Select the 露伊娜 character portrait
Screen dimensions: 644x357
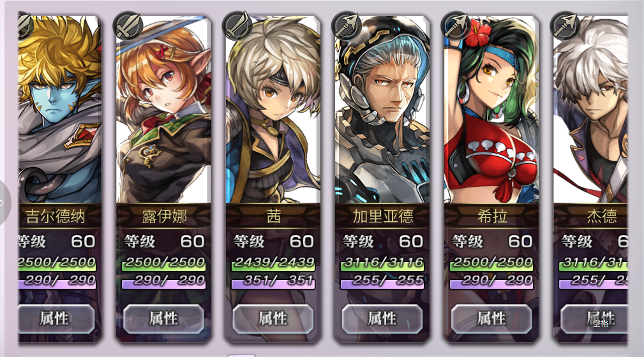click(163, 110)
